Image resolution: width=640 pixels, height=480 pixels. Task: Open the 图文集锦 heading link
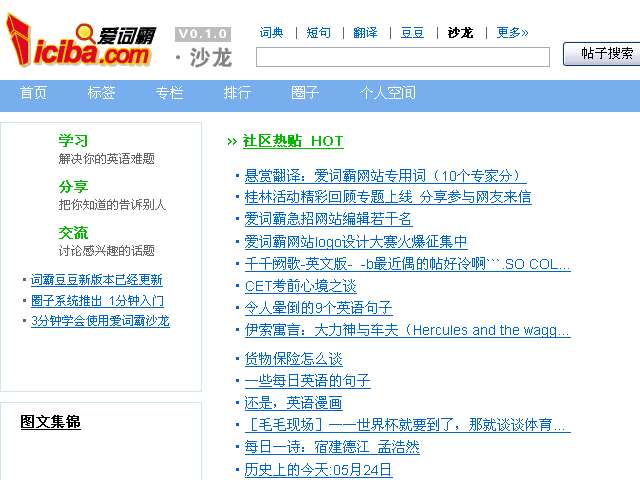pos(51,422)
